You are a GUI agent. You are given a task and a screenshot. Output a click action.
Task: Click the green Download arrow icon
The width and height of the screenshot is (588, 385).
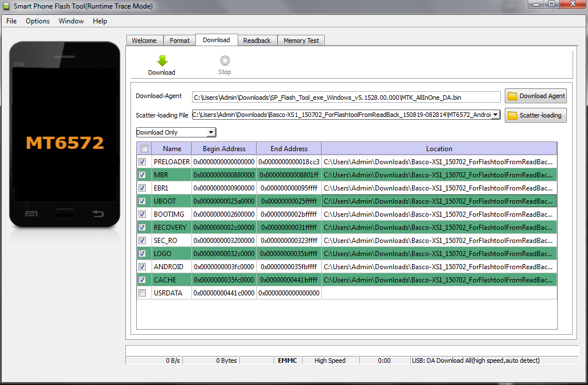click(162, 61)
